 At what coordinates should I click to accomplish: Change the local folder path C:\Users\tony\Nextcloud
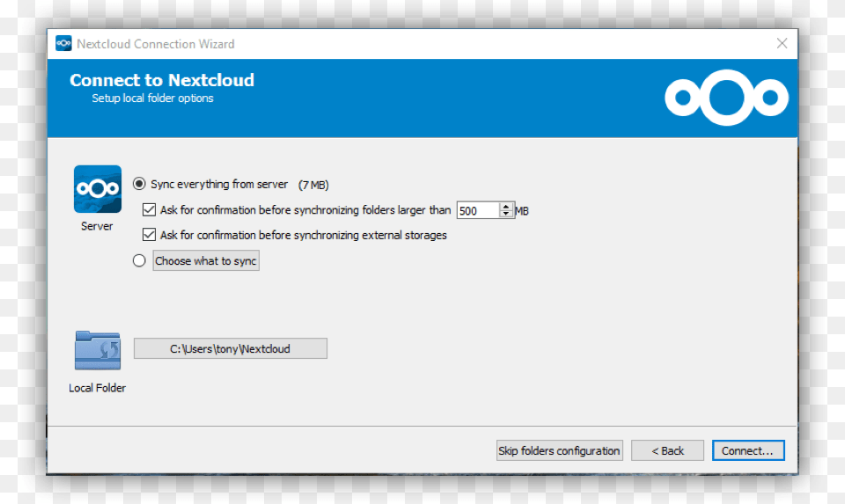tap(230, 349)
